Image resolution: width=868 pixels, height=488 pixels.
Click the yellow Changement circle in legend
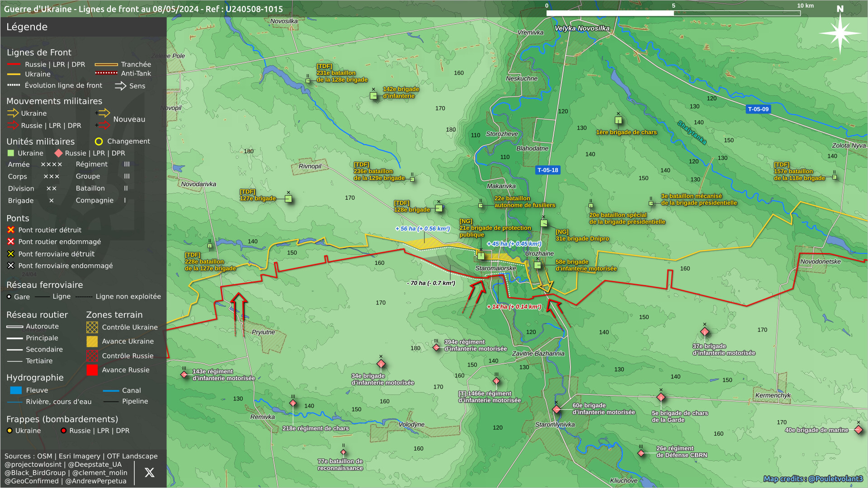pos(99,141)
